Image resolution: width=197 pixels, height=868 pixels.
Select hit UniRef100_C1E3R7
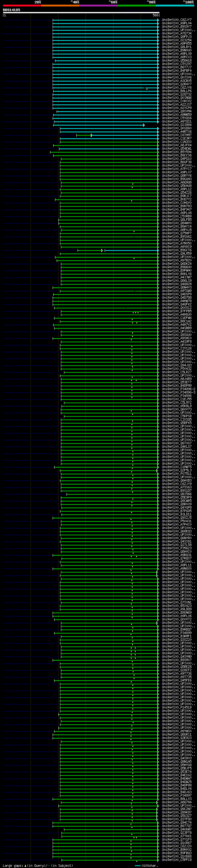[x=176, y=139]
